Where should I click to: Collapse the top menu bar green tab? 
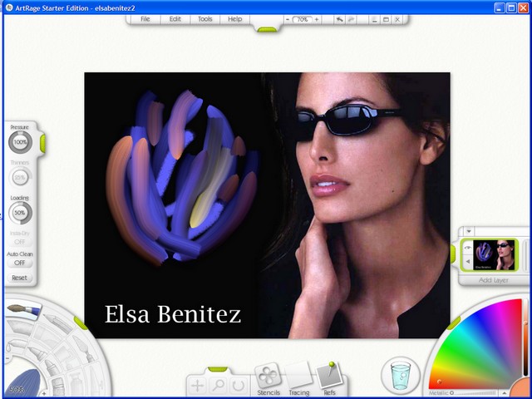267,30
